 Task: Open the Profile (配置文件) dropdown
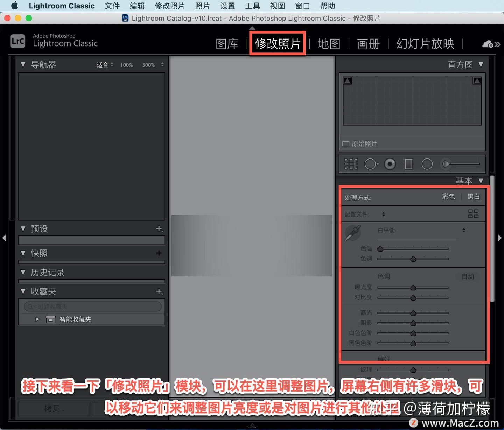[x=384, y=214]
